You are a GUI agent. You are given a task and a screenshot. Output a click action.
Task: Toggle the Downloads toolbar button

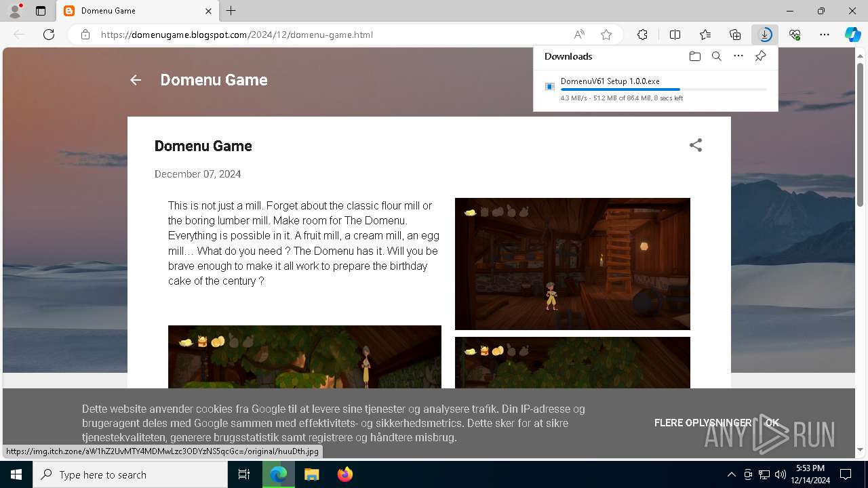765,35
